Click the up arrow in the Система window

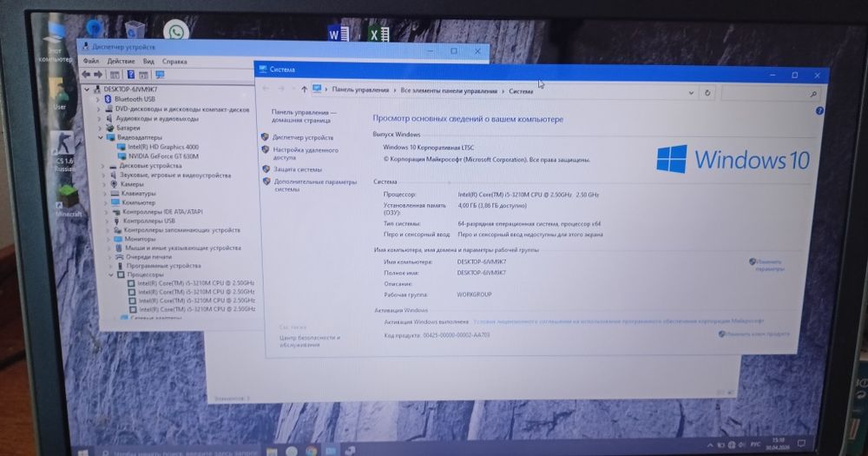304,89
